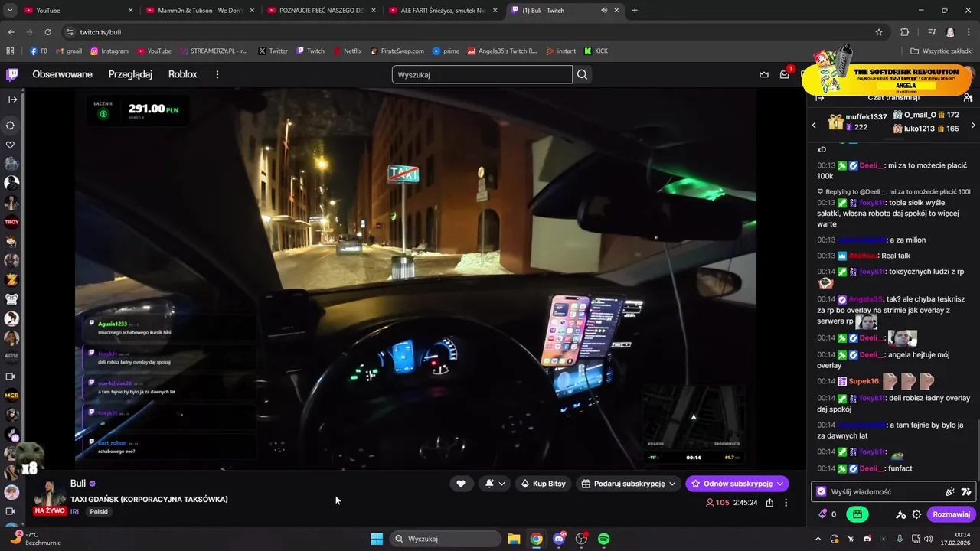Open Windows Start menu
980x551 pixels.
pos(377,539)
